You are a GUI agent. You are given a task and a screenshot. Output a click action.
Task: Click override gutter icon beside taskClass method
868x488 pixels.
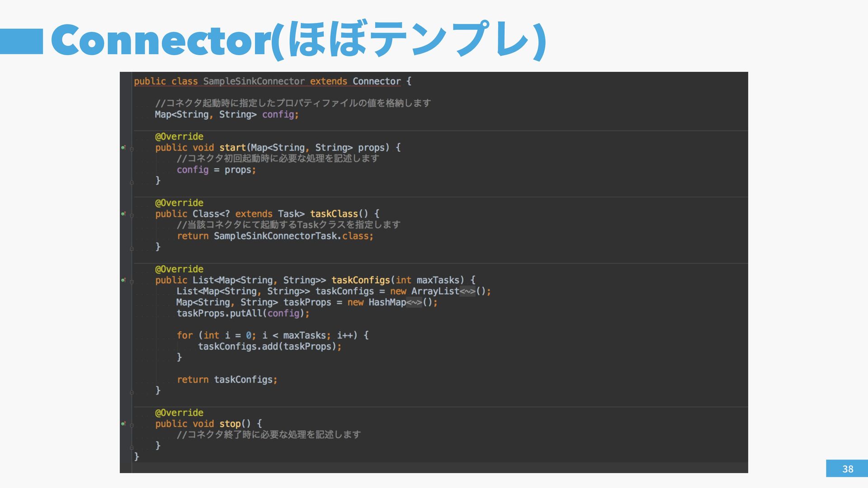[x=123, y=214]
